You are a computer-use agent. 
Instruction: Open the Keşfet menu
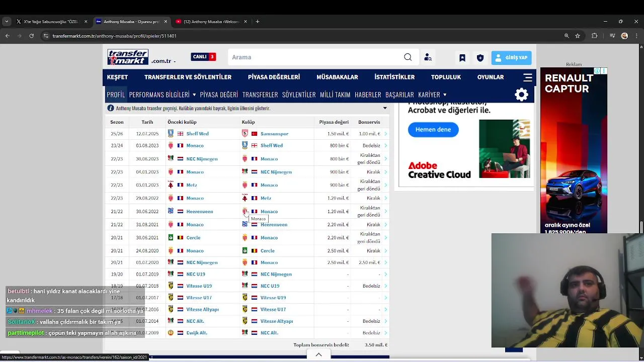click(x=117, y=77)
